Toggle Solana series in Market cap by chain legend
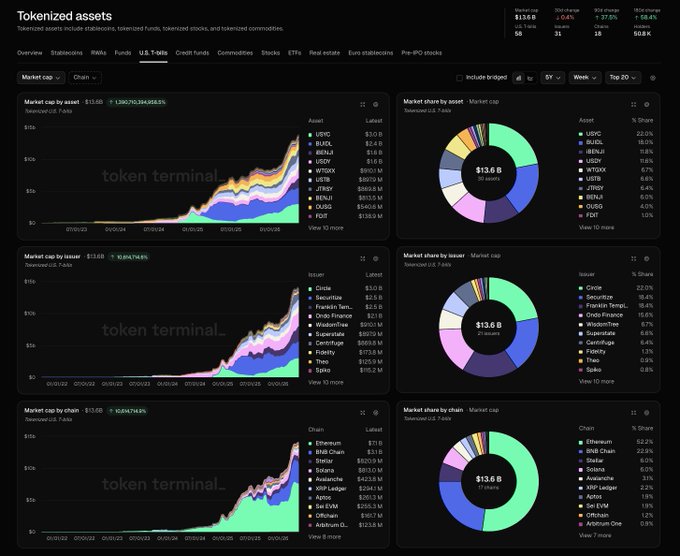 [345, 471]
